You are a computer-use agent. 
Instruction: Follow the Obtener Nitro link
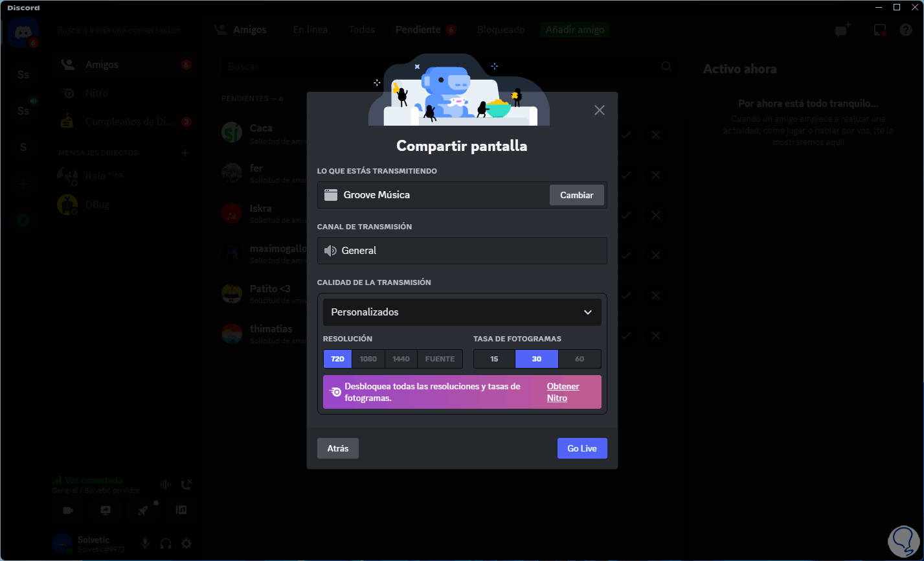point(563,392)
